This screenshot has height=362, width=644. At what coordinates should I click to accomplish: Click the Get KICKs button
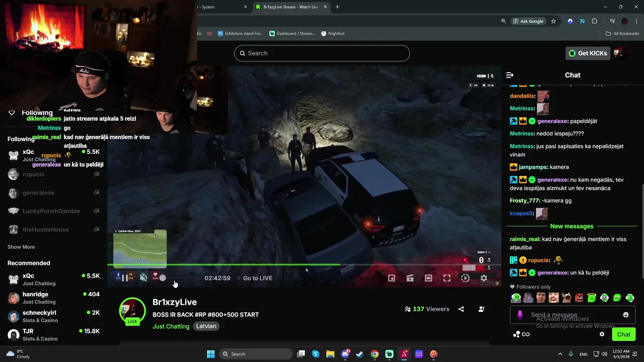(588, 53)
